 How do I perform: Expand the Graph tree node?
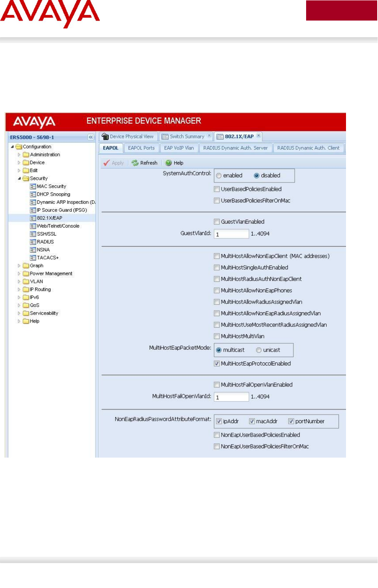point(19,266)
